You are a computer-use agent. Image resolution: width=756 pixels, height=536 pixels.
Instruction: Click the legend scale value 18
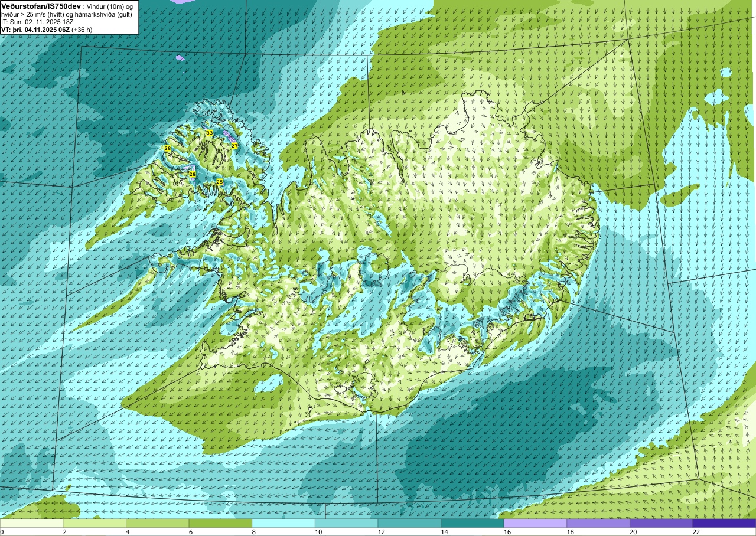(x=569, y=532)
